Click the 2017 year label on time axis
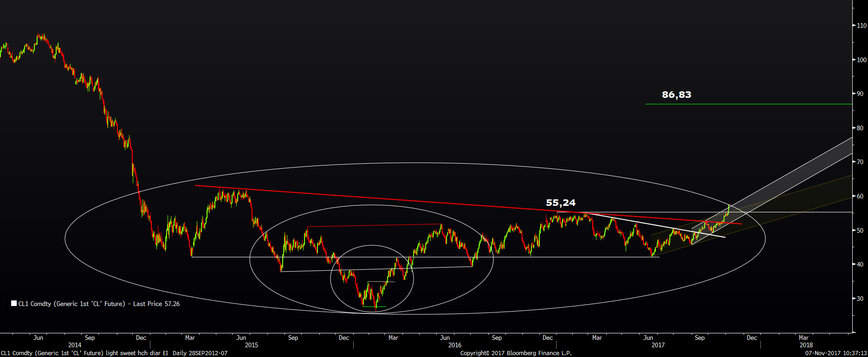Image resolution: width=868 pixels, height=357 pixels. pyautogui.click(x=658, y=345)
